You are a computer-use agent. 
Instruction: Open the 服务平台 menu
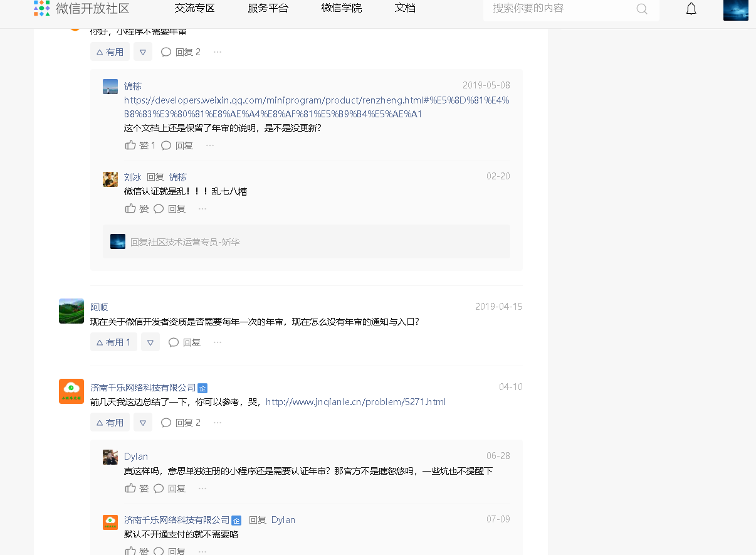click(x=268, y=8)
